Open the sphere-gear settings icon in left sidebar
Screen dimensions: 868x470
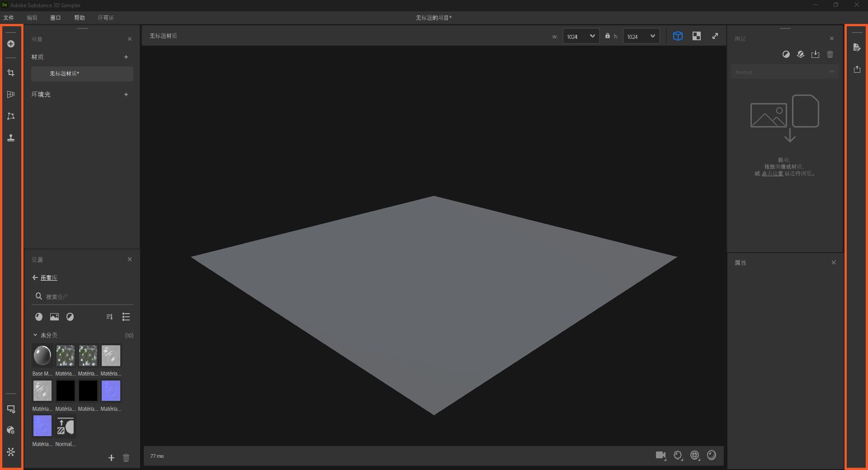pos(11,430)
